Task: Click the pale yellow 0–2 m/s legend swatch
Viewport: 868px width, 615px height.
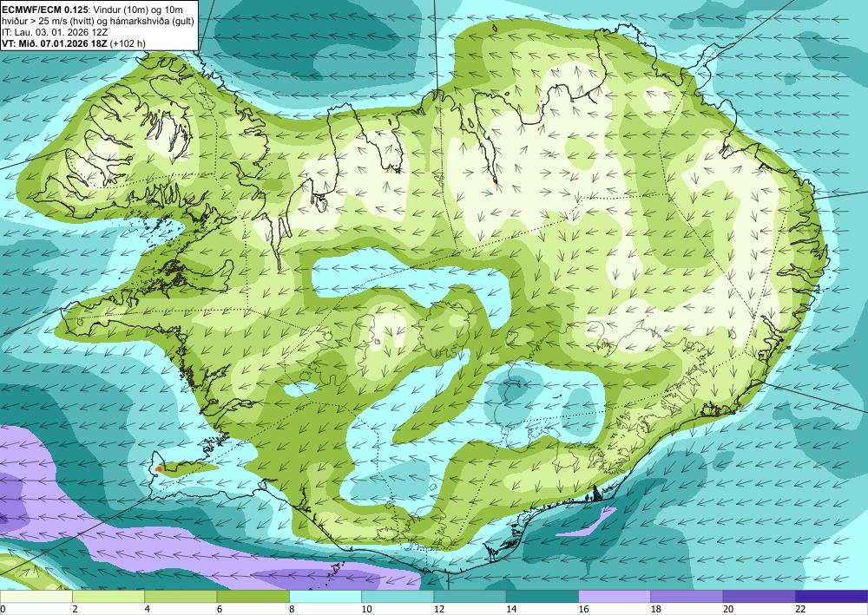Action: point(36,596)
